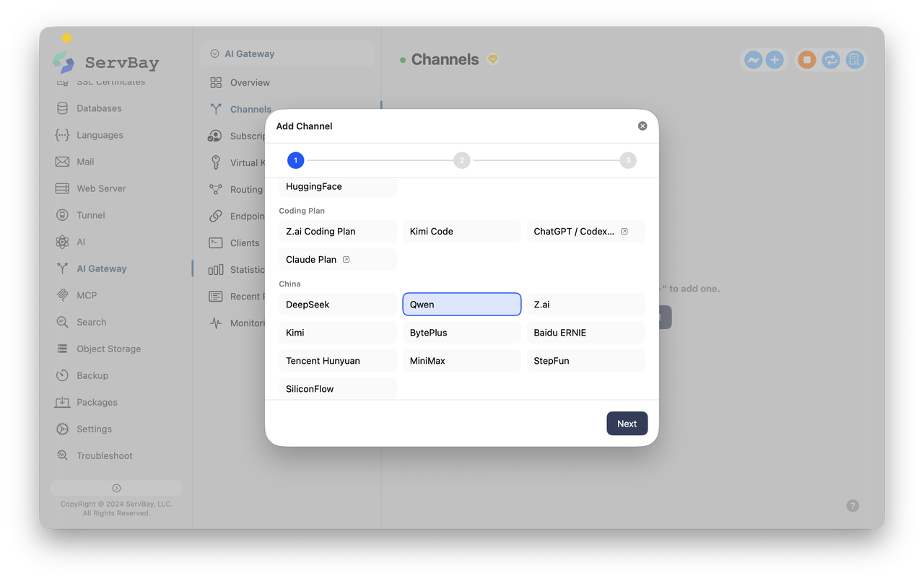Click the AI atom icon
This screenshot has width=924, height=581.
63,242
